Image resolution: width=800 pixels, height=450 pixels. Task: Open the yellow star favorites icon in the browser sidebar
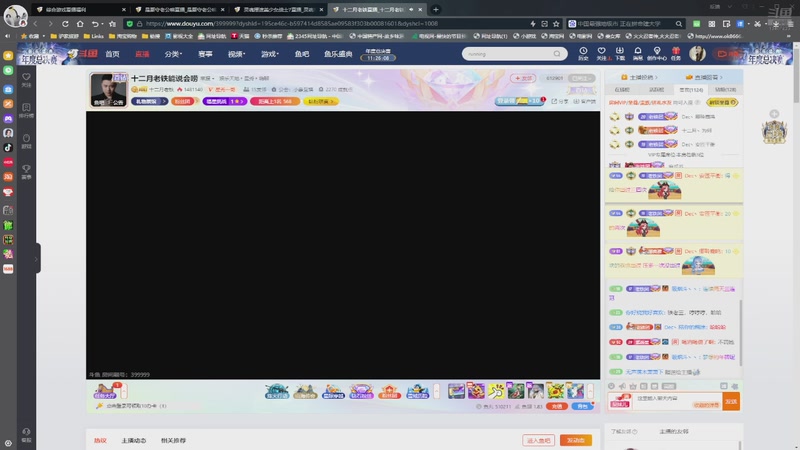coord(8,55)
